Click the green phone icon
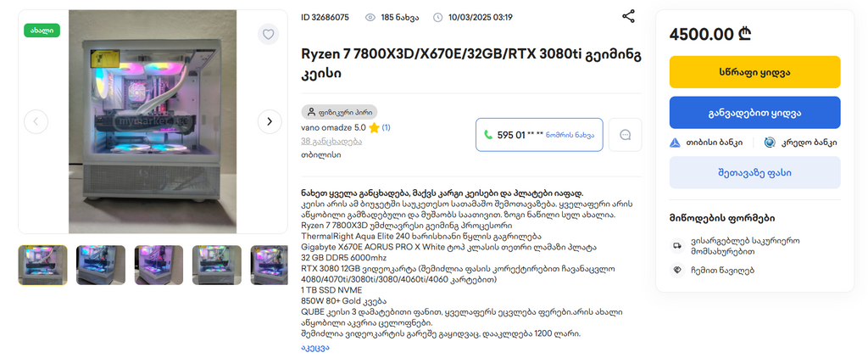This screenshot has height=358, width=868. [488, 135]
